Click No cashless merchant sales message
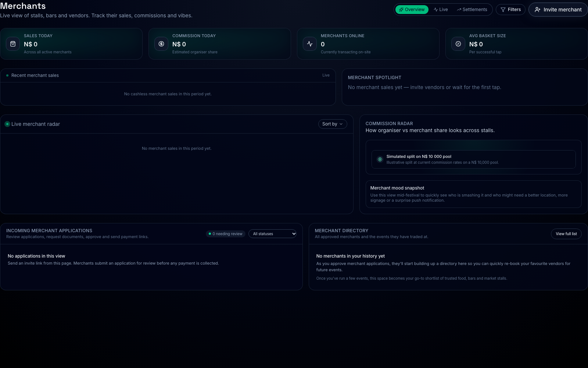This screenshot has width=588, height=368. pyautogui.click(x=168, y=94)
